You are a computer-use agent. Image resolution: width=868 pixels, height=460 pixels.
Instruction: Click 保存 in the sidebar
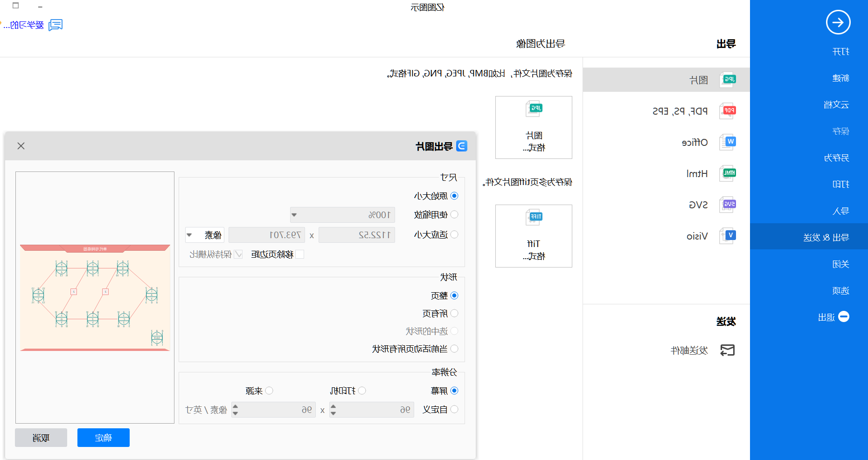tap(841, 131)
